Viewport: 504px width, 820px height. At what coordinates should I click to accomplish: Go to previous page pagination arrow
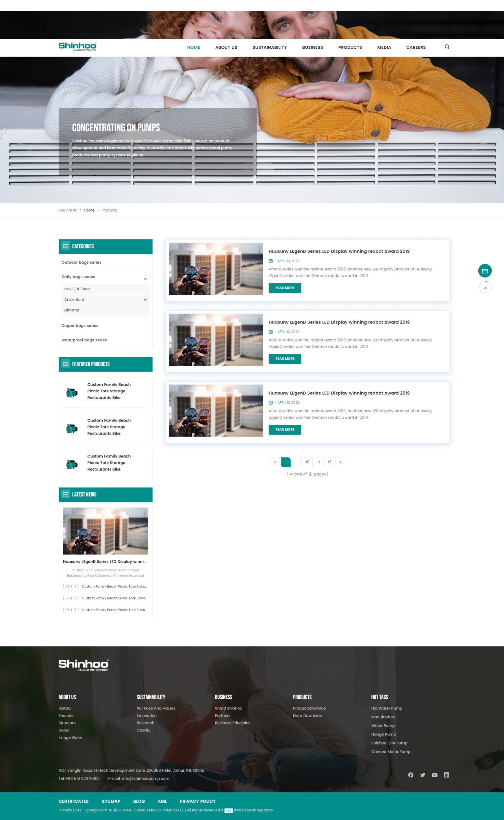click(x=275, y=462)
